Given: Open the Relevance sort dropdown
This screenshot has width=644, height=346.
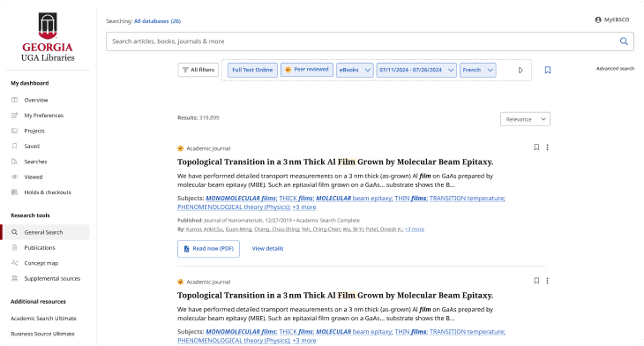Looking at the screenshot, I should coord(525,119).
